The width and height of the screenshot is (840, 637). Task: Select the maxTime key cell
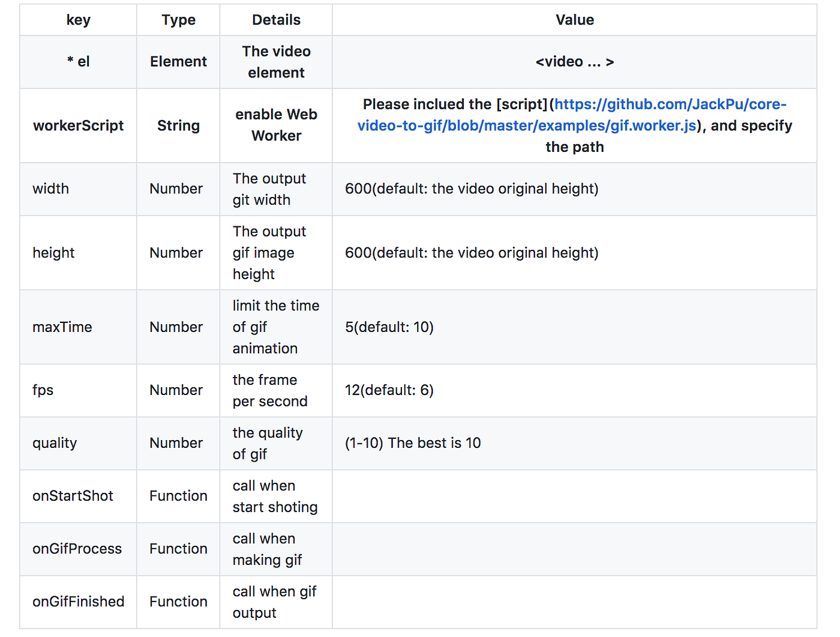coord(62,327)
